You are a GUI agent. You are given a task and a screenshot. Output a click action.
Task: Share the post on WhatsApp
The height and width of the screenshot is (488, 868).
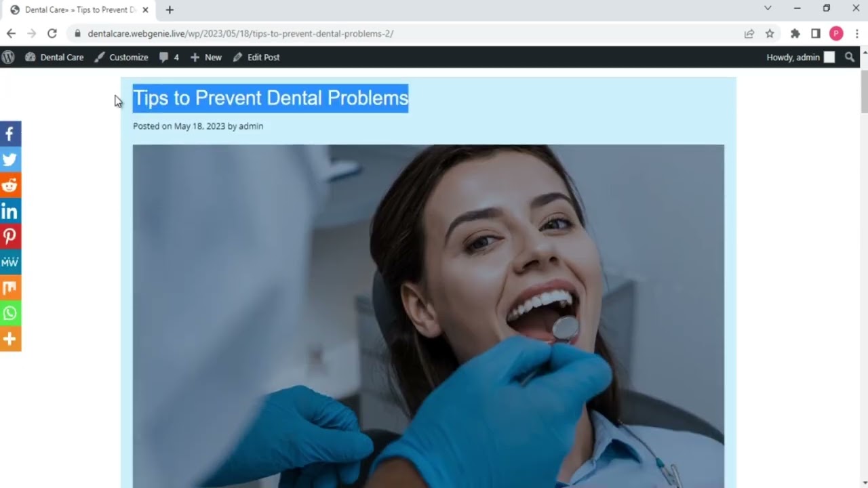click(x=10, y=313)
